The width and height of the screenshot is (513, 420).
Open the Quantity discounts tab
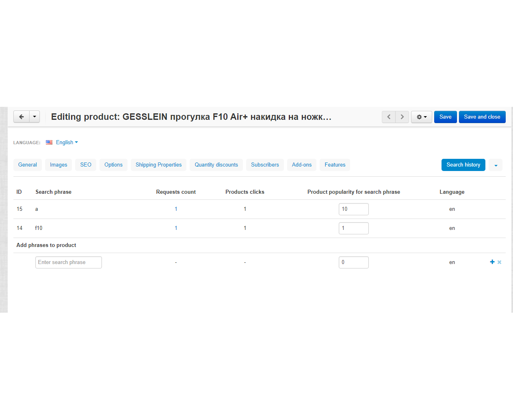coord(216,165)
